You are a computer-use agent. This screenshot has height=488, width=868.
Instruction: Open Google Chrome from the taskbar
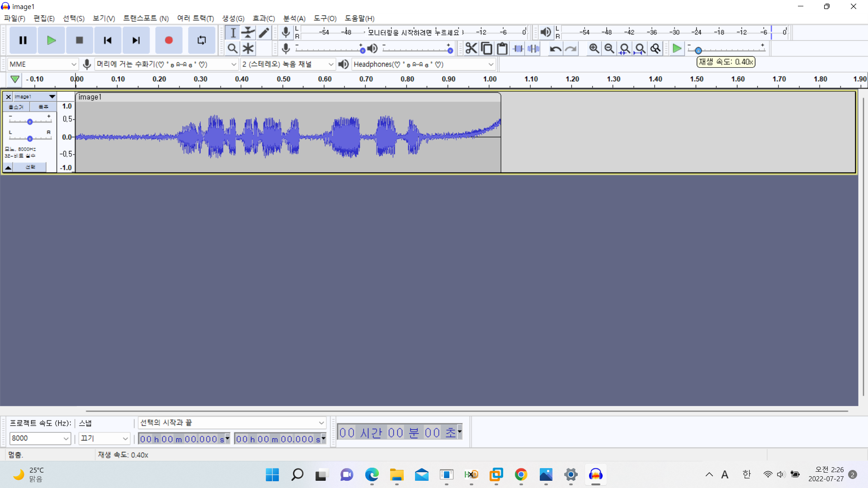point(521,474)
